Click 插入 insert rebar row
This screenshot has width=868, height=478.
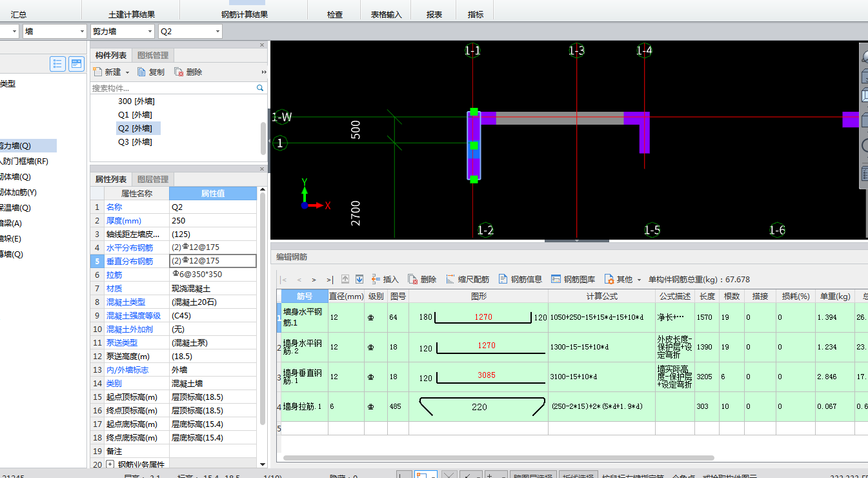click(385, 280)
